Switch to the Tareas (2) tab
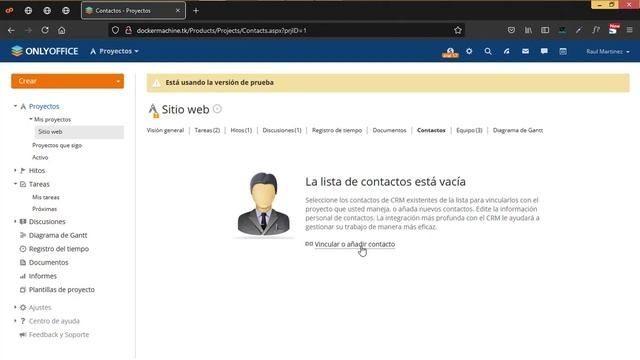 coord(207,130)
